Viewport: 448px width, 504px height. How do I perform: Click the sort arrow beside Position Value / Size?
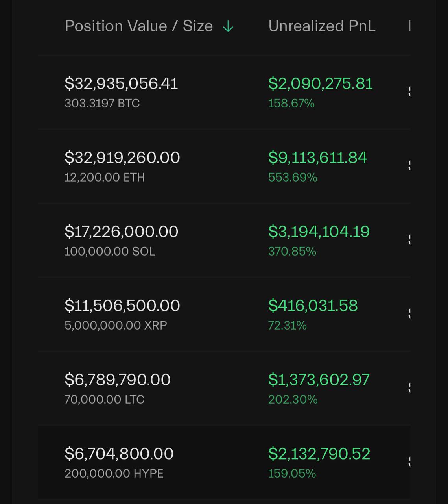228,27
